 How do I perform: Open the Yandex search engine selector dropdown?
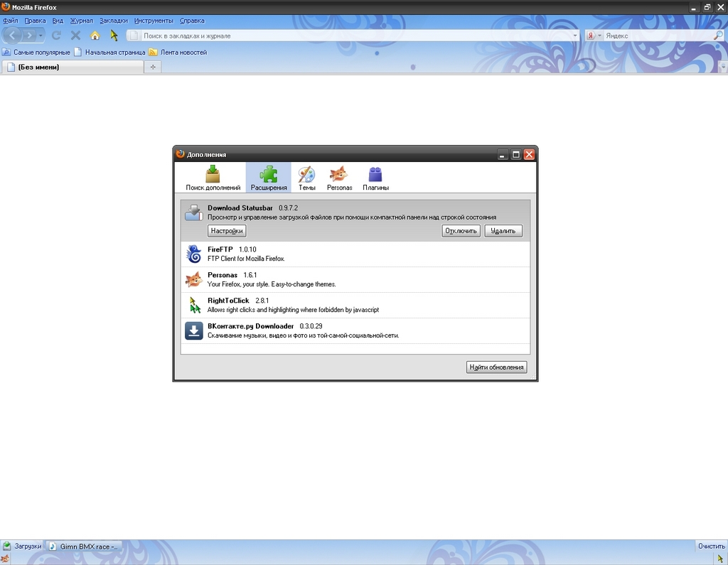pos(594,36)
